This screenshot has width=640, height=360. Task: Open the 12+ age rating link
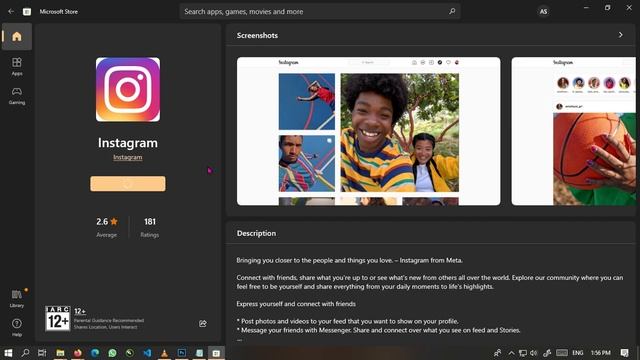(x=80, y=311)
